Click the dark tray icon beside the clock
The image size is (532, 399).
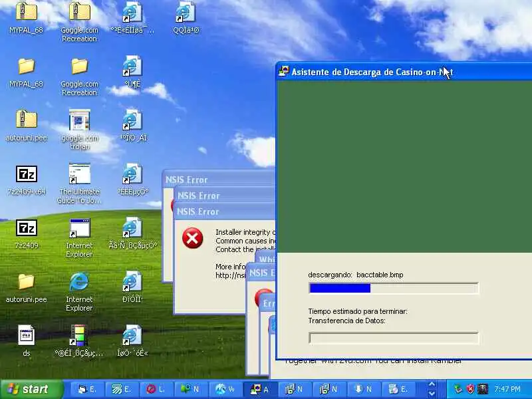point(483,389)
